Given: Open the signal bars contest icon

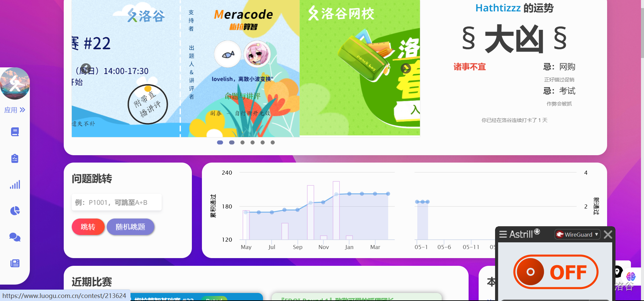Looking at the screenshot, I should click(x=15, y=185).
